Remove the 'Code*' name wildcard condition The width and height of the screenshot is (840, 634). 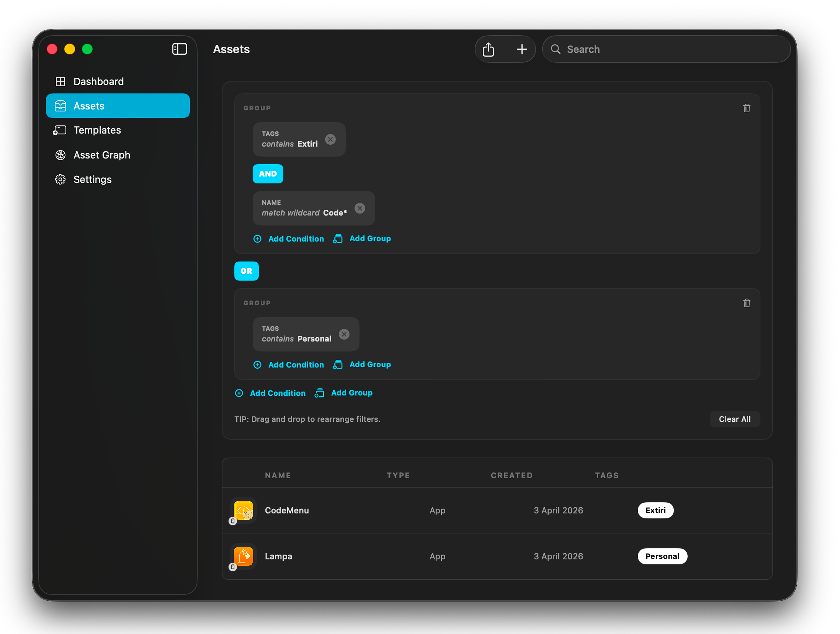(x=360, y=208)
